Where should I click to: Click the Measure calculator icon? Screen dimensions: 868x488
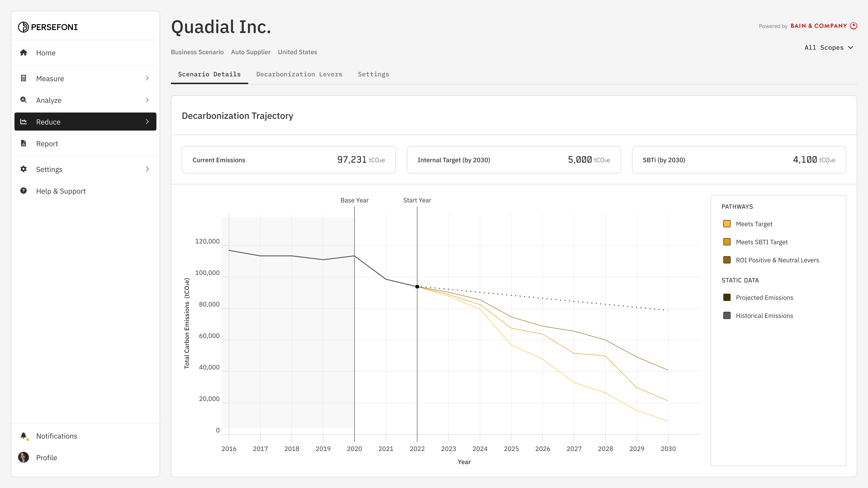point(23,78)
